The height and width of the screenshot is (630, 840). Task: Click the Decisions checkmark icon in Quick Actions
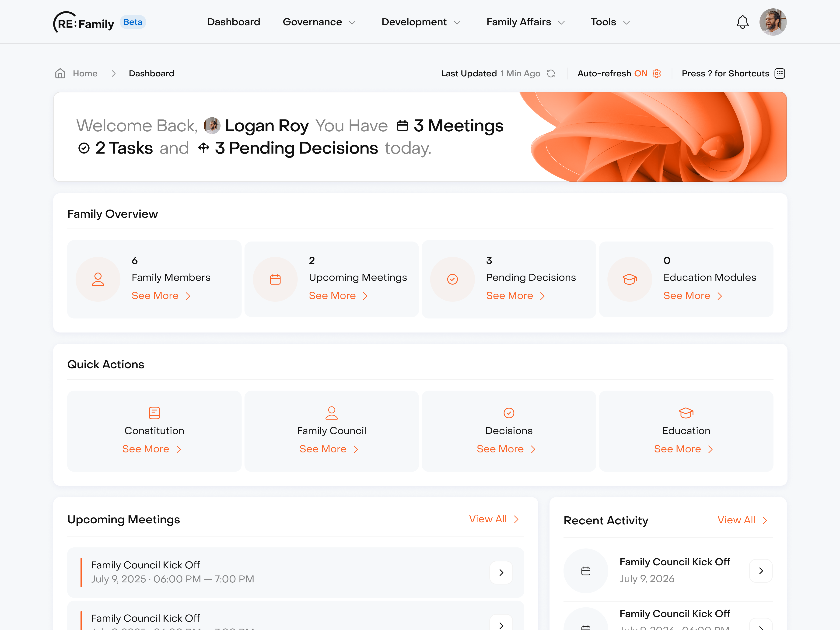(x=508, y=413)
